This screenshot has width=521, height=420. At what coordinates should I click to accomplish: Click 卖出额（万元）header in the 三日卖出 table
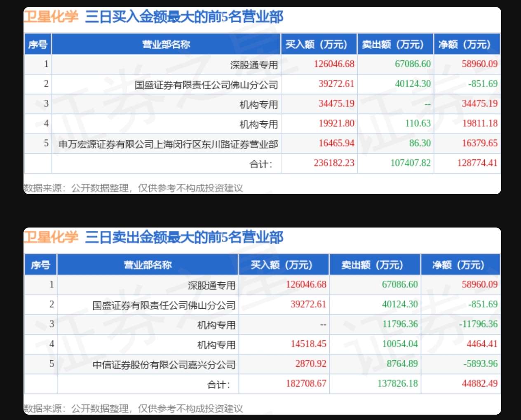pyautogui.click(x=375, y=265)
